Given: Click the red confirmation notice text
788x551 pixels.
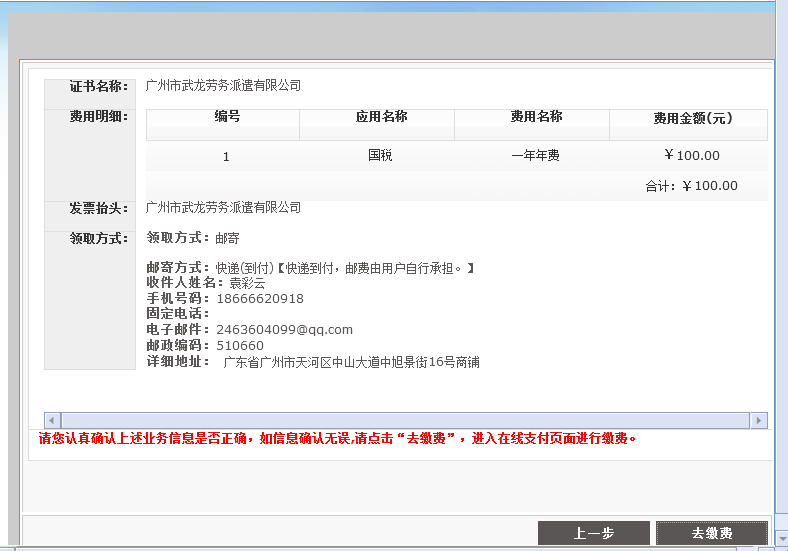Looking at the screenshot, I should (x=337, y=438).
